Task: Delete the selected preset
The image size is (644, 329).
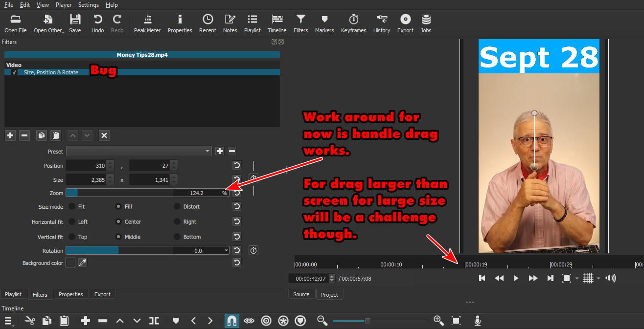Action: pos(232,151)
